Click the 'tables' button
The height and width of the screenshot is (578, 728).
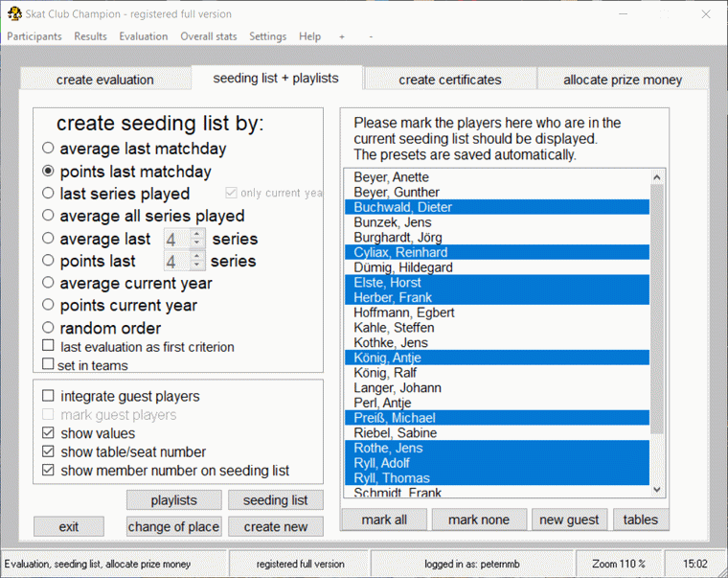[641, 520]
